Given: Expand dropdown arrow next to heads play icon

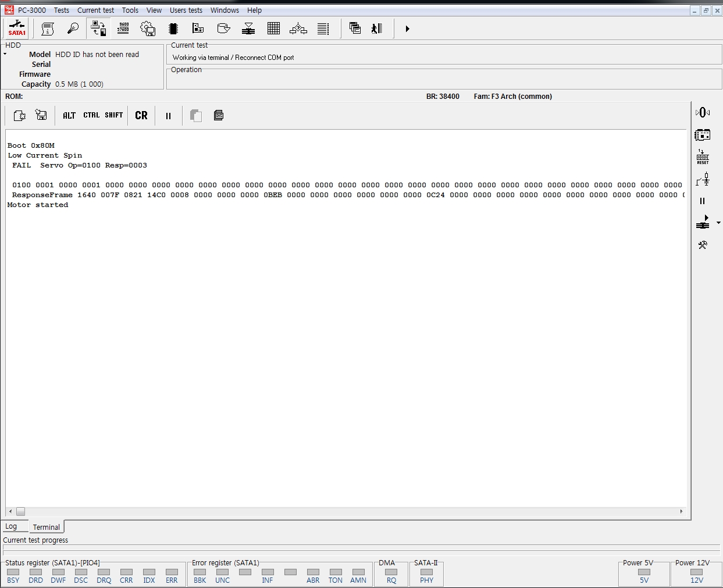Looking at the screenshot, I should click(718, 223).
